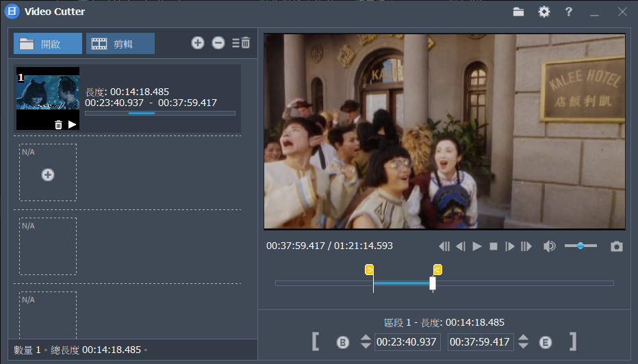
Task: Add segment in first N/A slot plus
Action: click(x=48, y=175)
